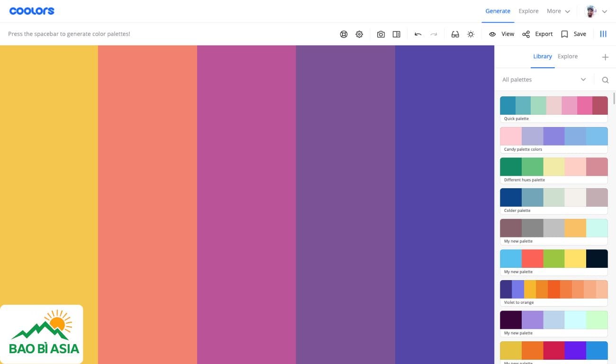Click the plus icon in Library panel
The image size is (616, 364).
[x=605, y=57]
